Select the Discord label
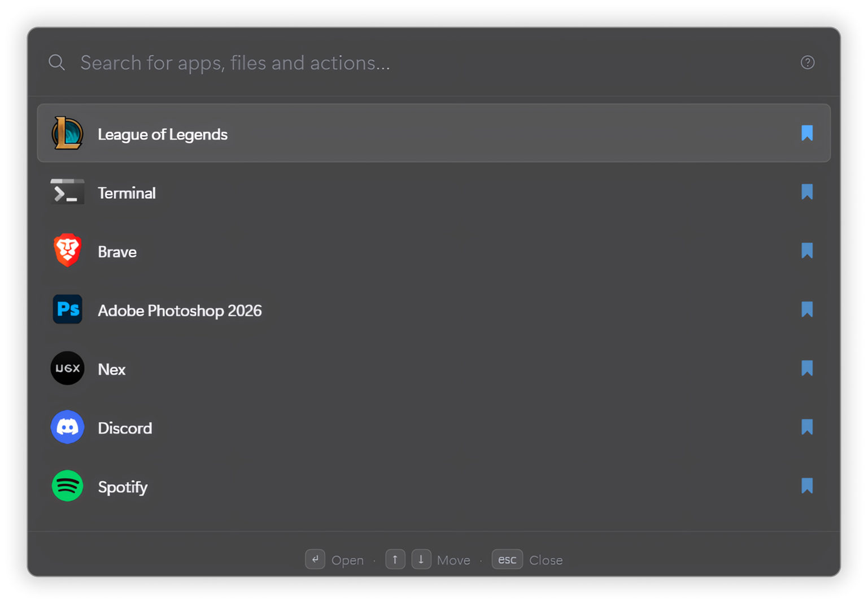Viewport: 868px width, 604px height. 125,428
